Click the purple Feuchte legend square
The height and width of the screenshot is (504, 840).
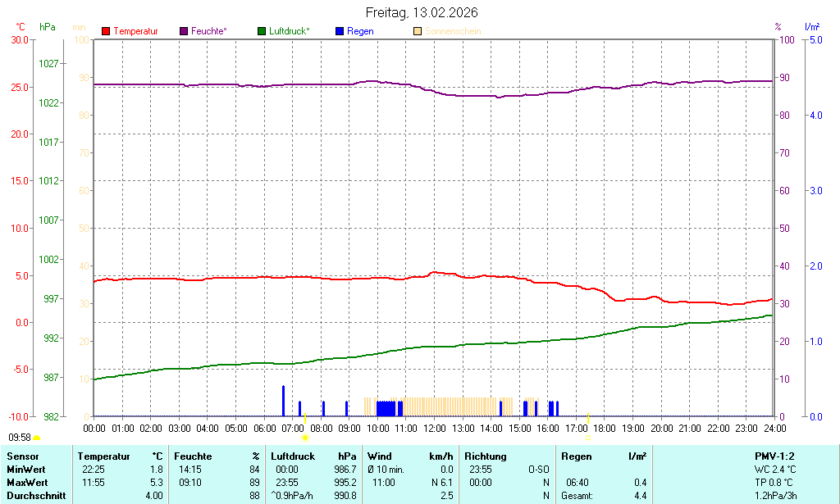(184, 31)
